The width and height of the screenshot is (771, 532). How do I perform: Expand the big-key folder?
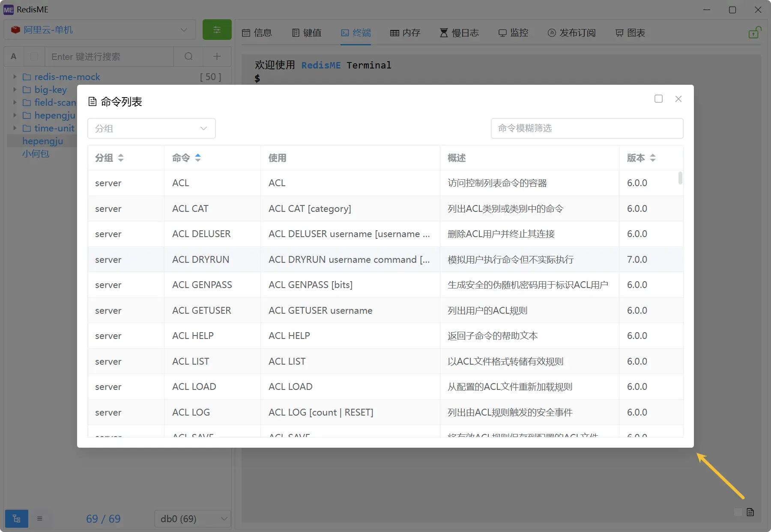tap(15, 89)
